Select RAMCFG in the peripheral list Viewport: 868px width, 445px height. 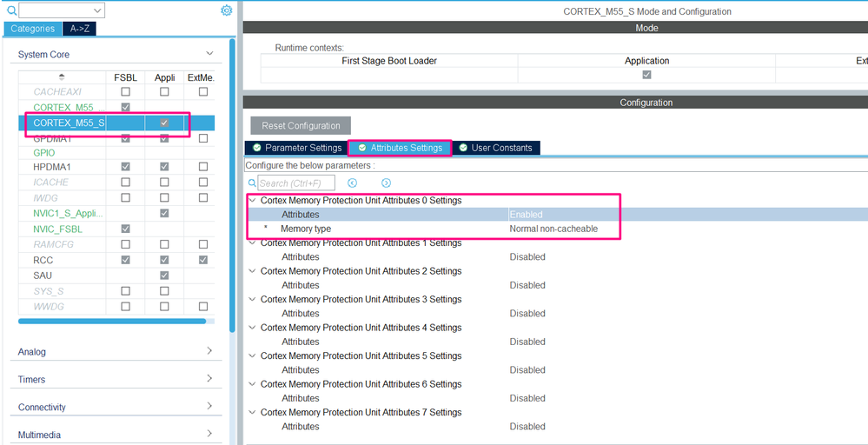coord(54,244)
